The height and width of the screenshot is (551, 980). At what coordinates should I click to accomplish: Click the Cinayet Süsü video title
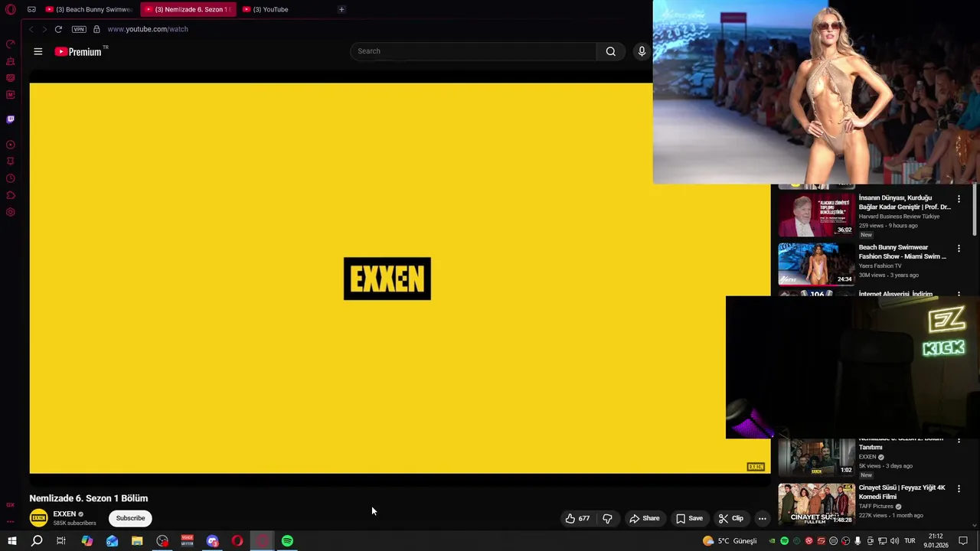tap(902, 492)
